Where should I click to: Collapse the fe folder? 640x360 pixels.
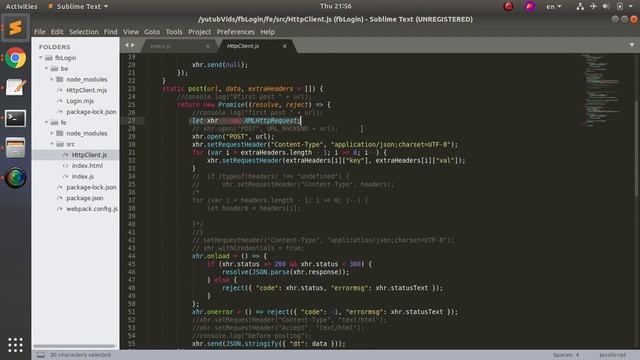point(47,122)
